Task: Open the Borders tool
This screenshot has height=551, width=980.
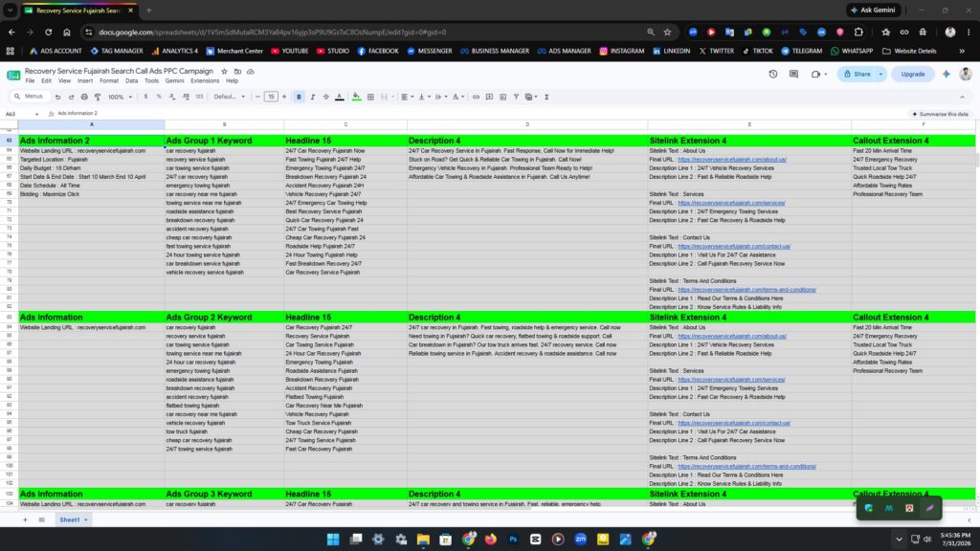Action: [x=370, y=97]
